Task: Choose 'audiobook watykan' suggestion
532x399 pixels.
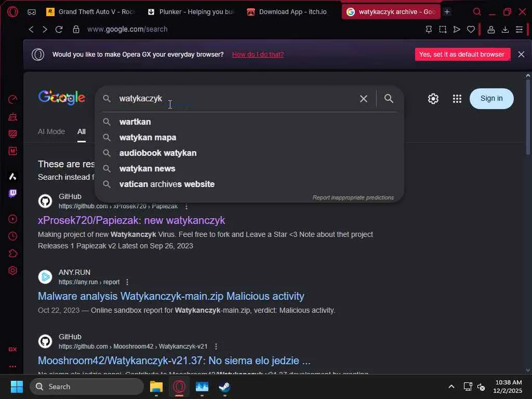Action: click(x=249, y=153)
